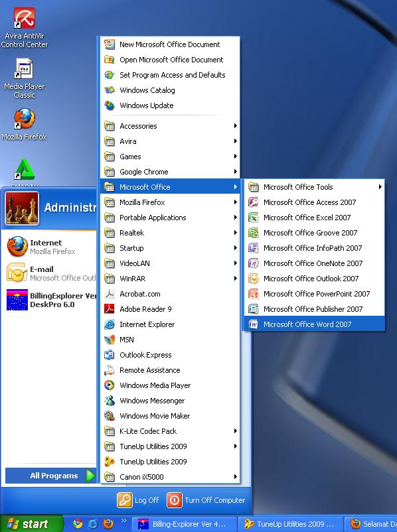
Task: Switch to TuneUp Utilities 2009 taskbar button
Action: (x=290, y=524)
